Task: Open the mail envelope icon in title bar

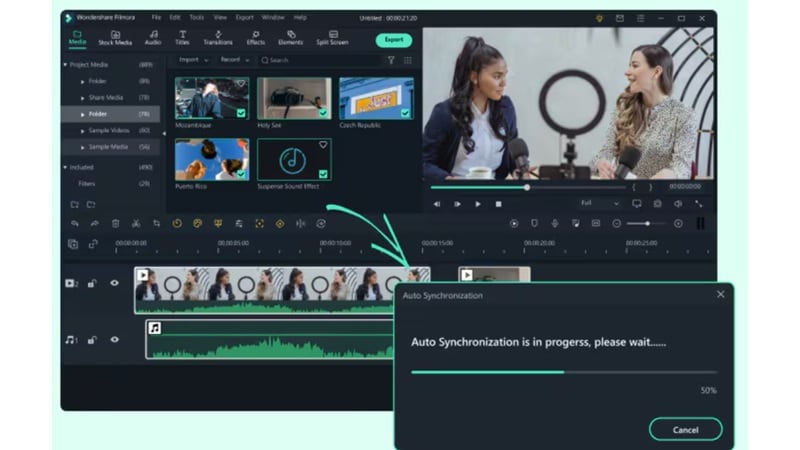Action: (620, 18)
